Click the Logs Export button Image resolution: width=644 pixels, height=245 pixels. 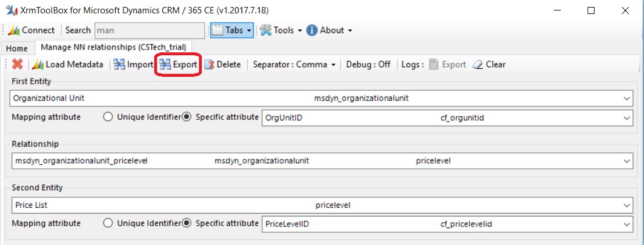point(448,65)
